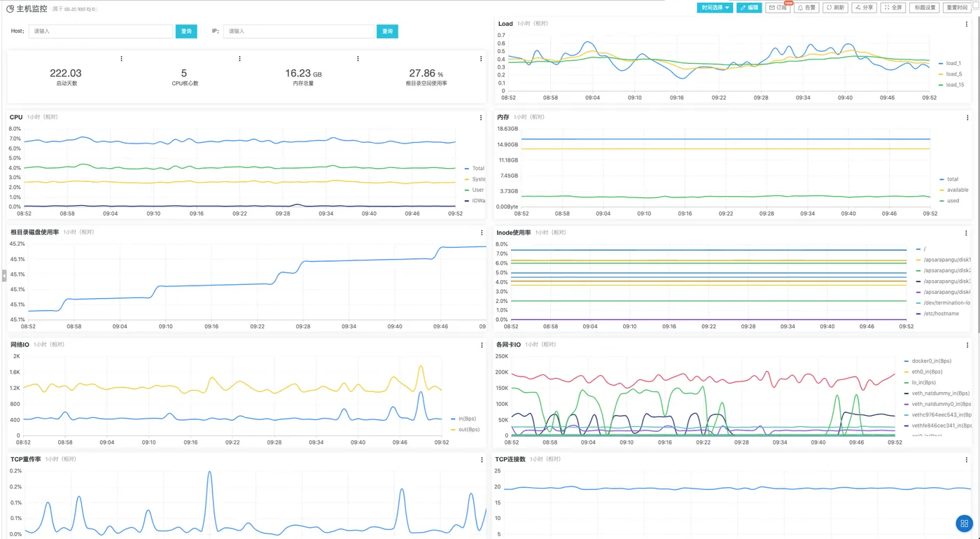980x539 pixels.
Task: Click the 刷新 refresh button
Action: (x=836, y=8)
